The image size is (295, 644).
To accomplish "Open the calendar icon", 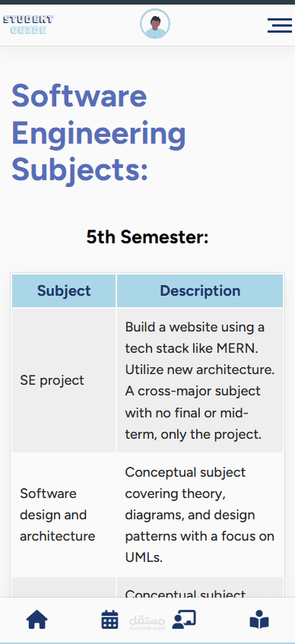I will [x=109, y=620].
